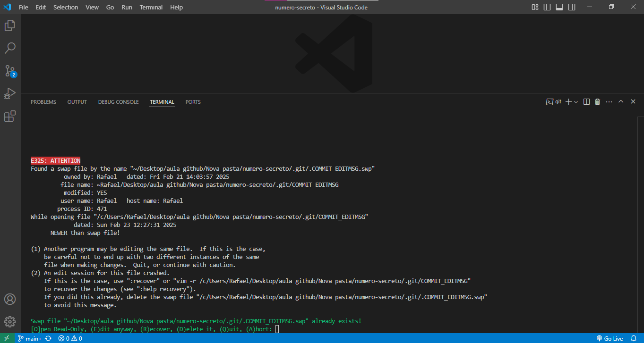Viewport: 644px width, 343px height.
Task: Open the Run and Debug view
Action: [x=10, y=93]
